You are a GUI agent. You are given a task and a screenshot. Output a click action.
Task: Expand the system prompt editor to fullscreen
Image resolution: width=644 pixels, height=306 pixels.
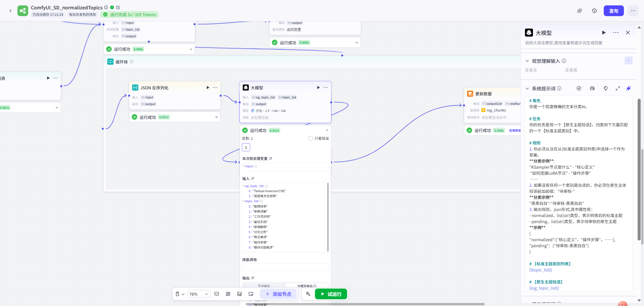[618, 88]
